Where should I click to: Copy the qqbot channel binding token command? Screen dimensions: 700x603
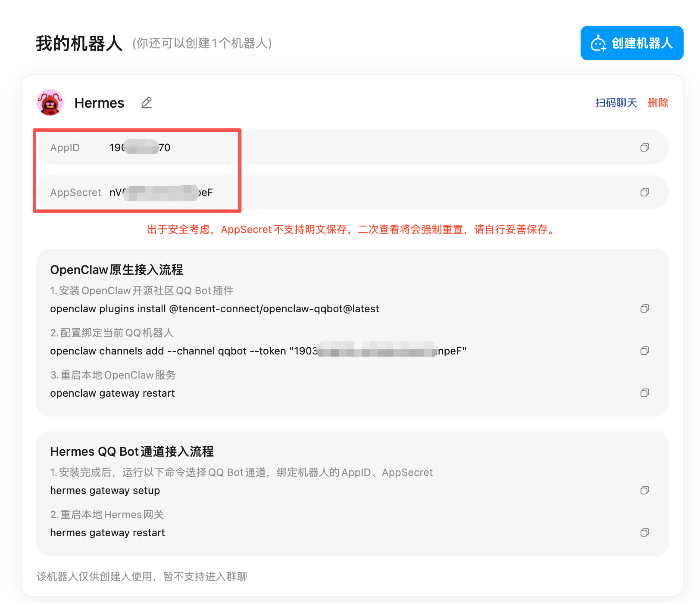point(645,351)
